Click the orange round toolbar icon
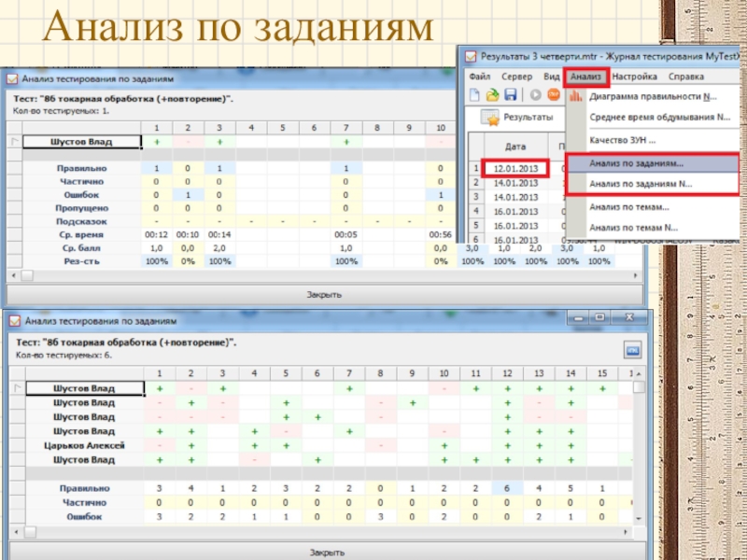747x560 pixels. click(x=554, y=95)
